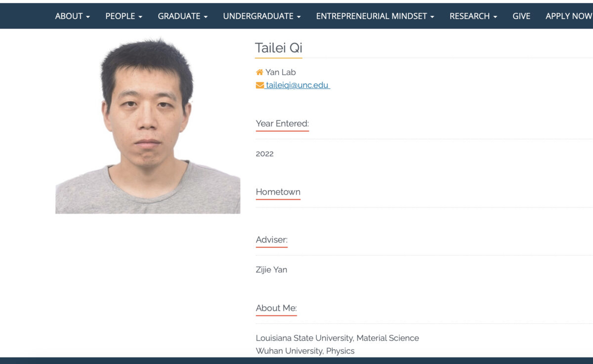Viewport: 593px width, 364px height.
Task: Expand the PEOPLE navigation dropdown
Action: coord(124,16)
